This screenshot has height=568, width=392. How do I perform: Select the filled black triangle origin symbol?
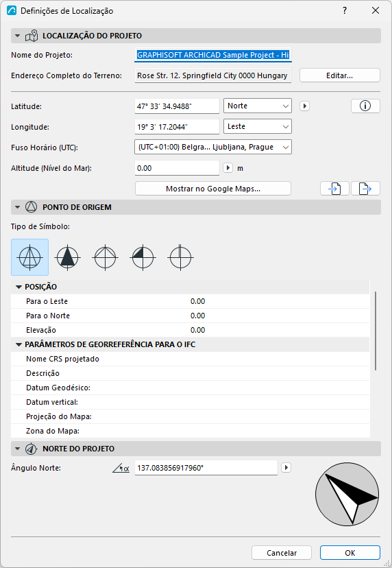tap(67, 257)
